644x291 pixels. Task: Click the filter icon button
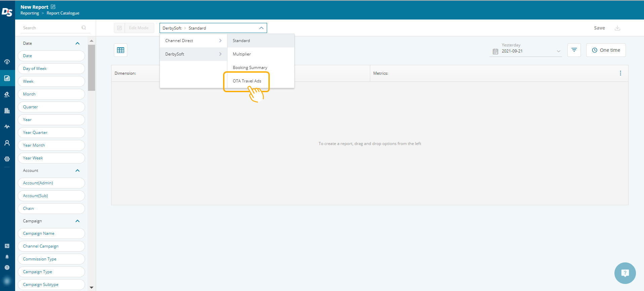[x=574, y=50]
